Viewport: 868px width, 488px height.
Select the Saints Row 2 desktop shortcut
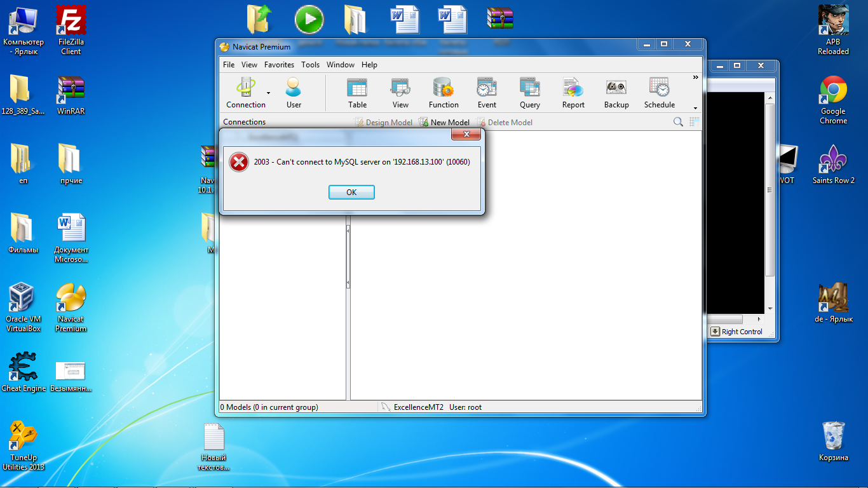[833, 164]
